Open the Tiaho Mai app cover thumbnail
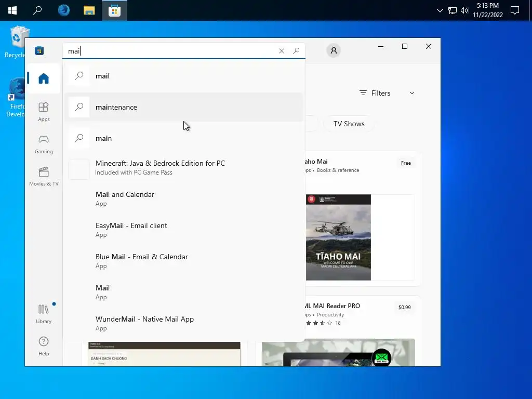 coord(338,237)
